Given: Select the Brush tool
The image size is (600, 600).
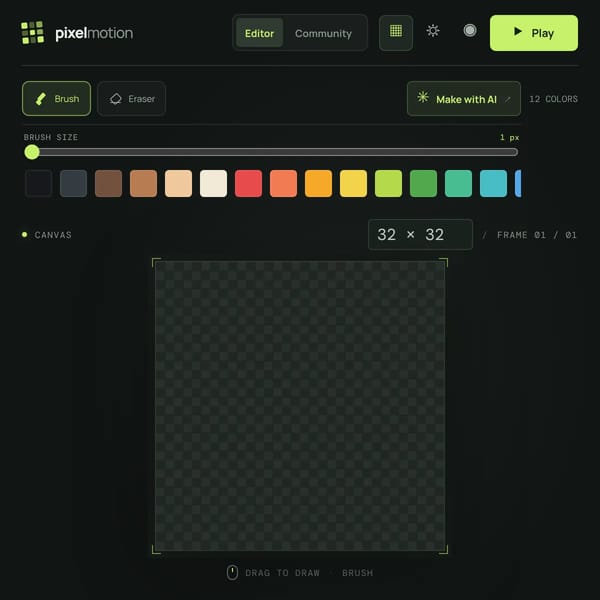Looking at the screenshot, I should click(57, 99).
